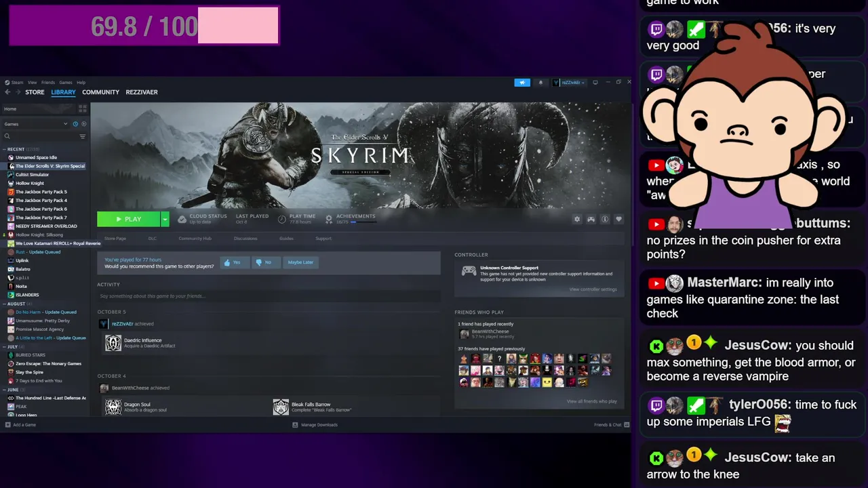
Task: Click the controller gamepad icon in Controller panel
Action: [469, 271]
